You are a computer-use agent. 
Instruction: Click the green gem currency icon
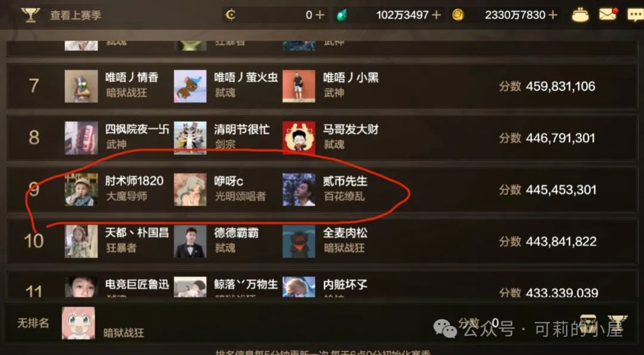[x=342, y=15]
